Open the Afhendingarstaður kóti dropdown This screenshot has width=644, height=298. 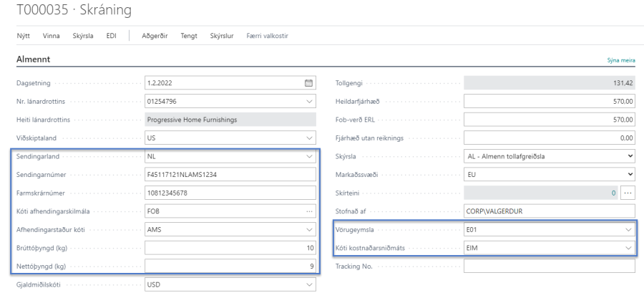tap(309, 230)
